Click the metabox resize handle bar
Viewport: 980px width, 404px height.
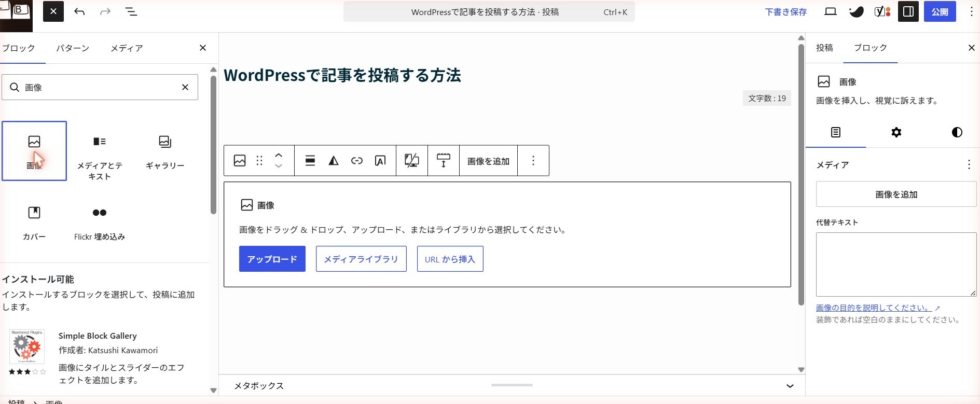tap(512, 385)
